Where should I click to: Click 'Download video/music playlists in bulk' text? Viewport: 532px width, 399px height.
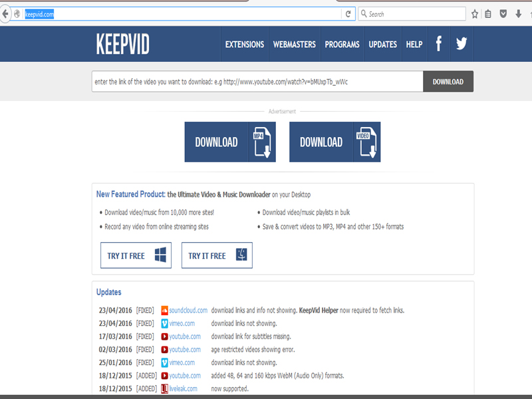tap(306, 212)
